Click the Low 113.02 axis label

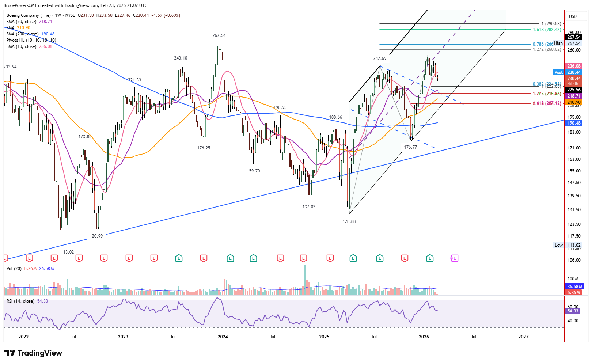568,245
